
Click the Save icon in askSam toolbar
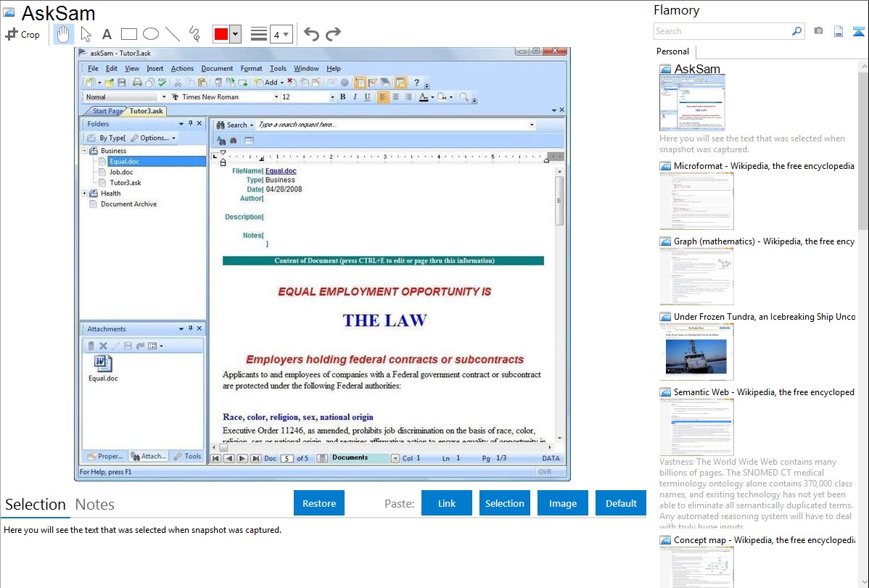pos(121,83)
